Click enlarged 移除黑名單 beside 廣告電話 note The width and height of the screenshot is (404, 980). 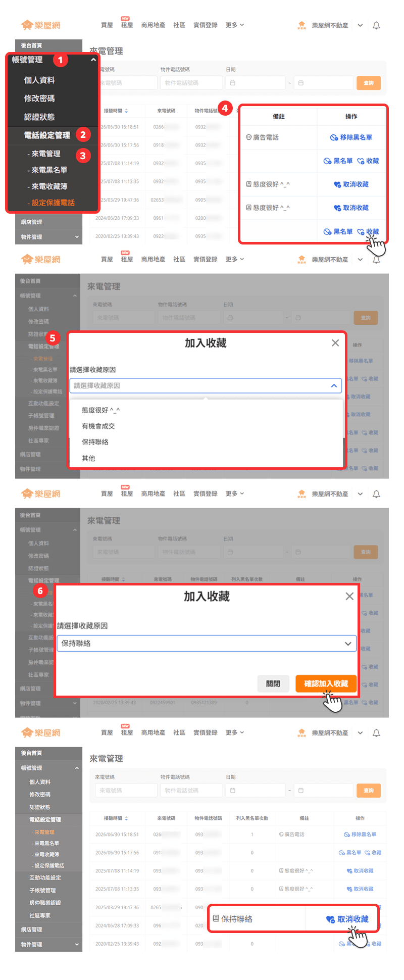point(351,137)
